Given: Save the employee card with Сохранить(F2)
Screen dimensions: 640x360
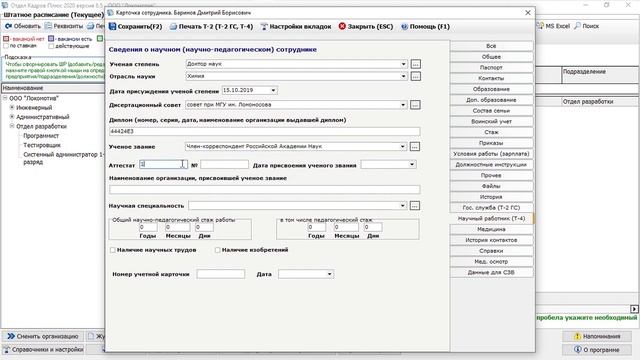Looking at the screenshot, I should 136,27.
